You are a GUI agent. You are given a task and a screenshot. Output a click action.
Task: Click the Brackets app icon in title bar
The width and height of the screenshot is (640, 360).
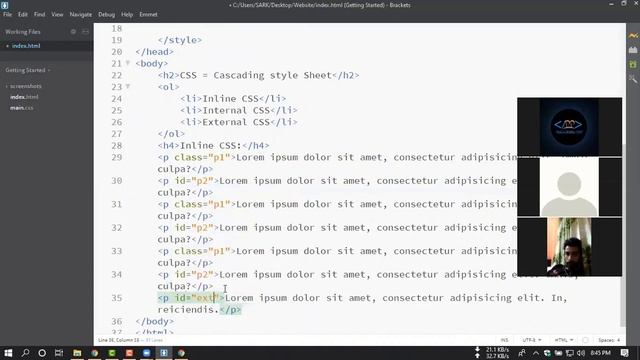tap(4, 5)
